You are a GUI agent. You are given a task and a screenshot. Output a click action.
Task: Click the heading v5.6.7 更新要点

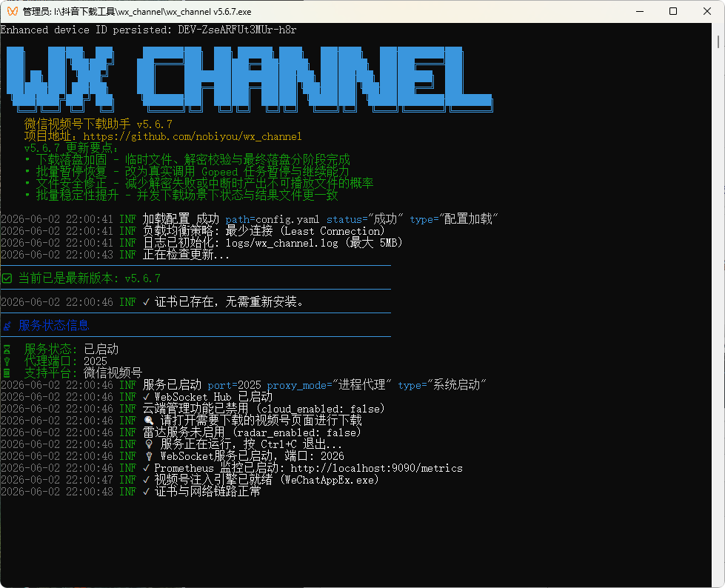point(71,148)
